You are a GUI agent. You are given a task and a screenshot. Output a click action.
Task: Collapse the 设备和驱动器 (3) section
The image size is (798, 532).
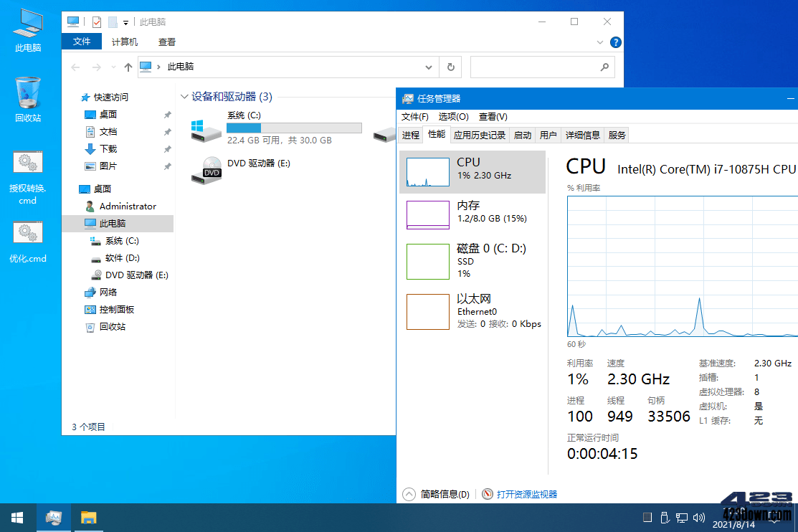[184, 96]
